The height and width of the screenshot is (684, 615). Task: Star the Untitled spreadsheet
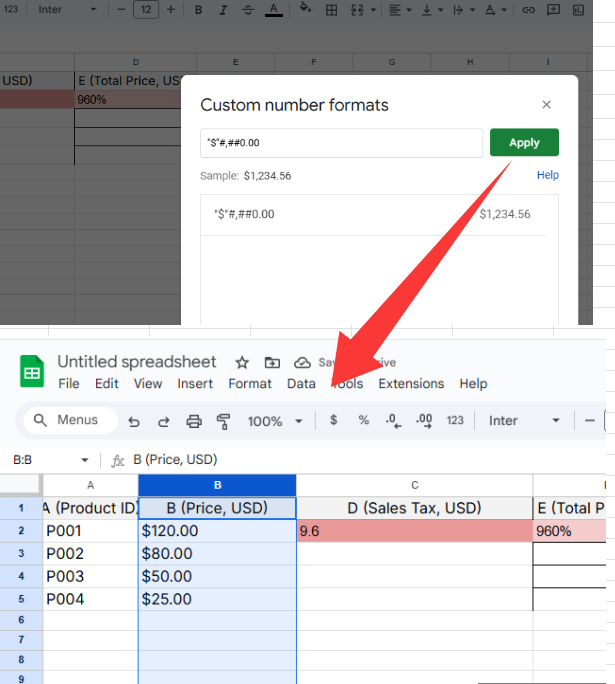point(241,362)
